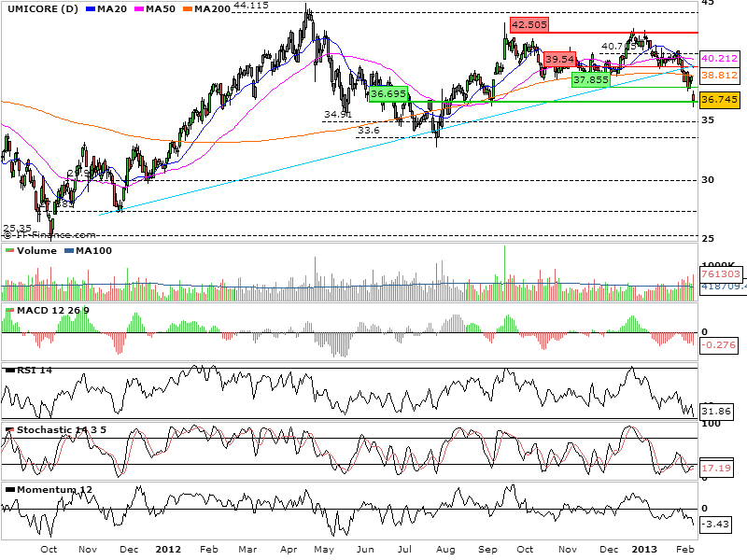Viewport: 747px width, 560px height.
Task: Click the magenta 40.212 MA50 value tag
Action: click(719, 59)
